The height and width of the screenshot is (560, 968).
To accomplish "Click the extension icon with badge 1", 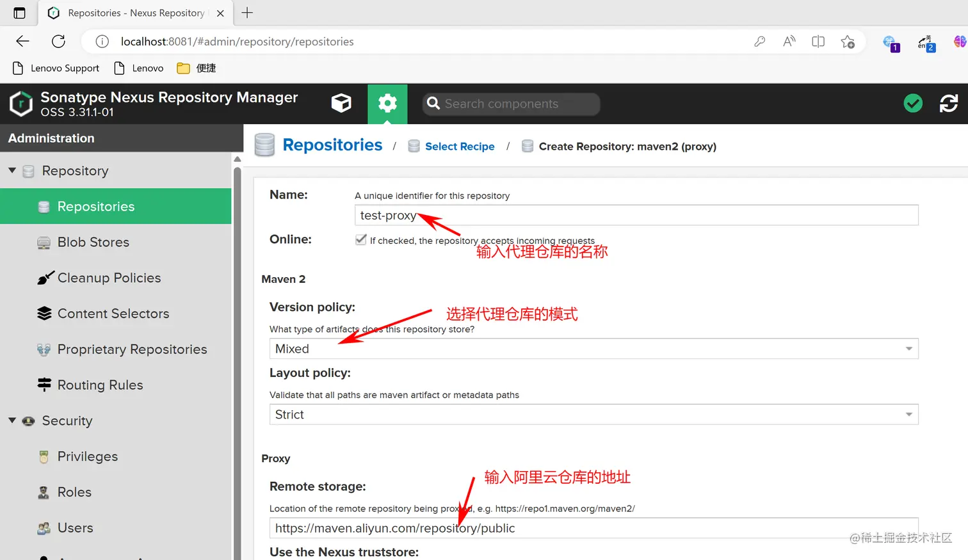I will (891, 43).
